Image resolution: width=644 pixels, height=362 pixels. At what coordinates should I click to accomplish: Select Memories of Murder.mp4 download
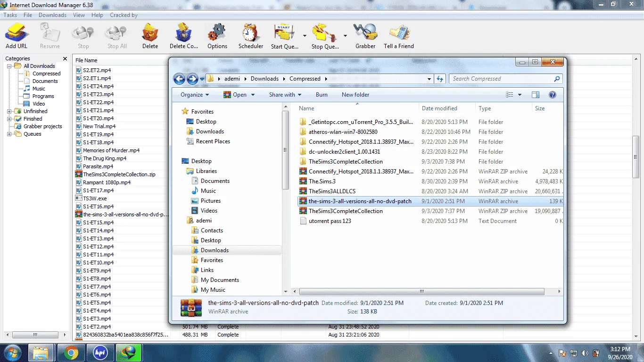[111, 150]
